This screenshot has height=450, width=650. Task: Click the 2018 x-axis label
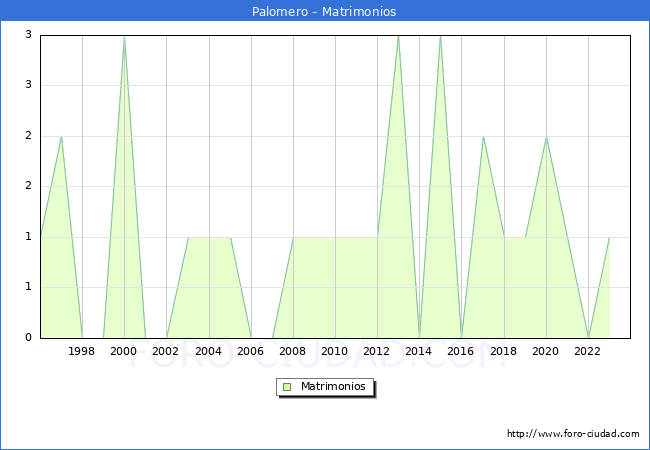tap(503, 351)
